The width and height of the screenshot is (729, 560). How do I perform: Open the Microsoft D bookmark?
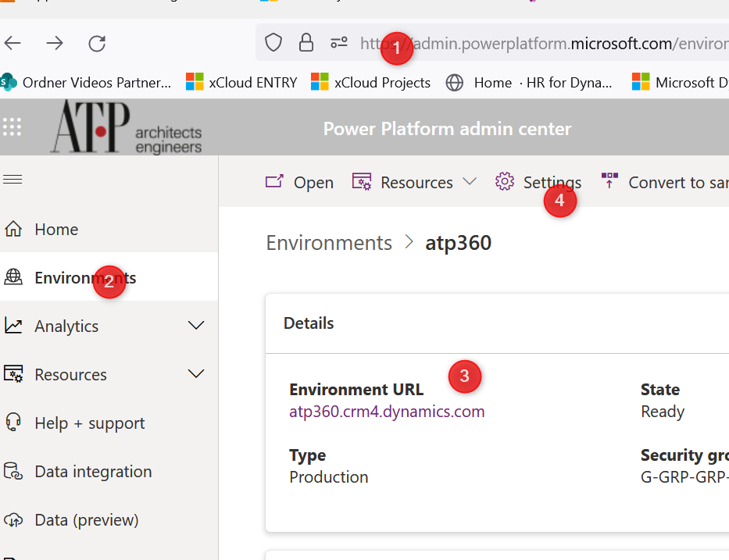(x=681, y=82)
